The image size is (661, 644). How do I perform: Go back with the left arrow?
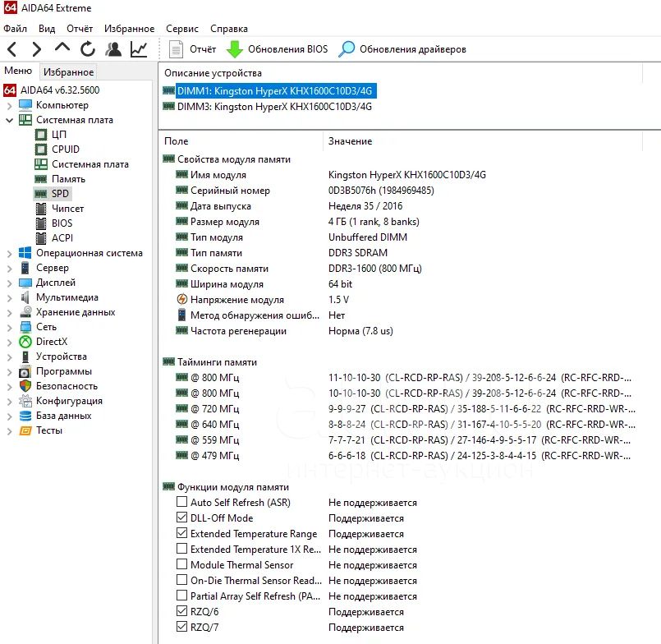pyautogui.click(x=12, y=49)
